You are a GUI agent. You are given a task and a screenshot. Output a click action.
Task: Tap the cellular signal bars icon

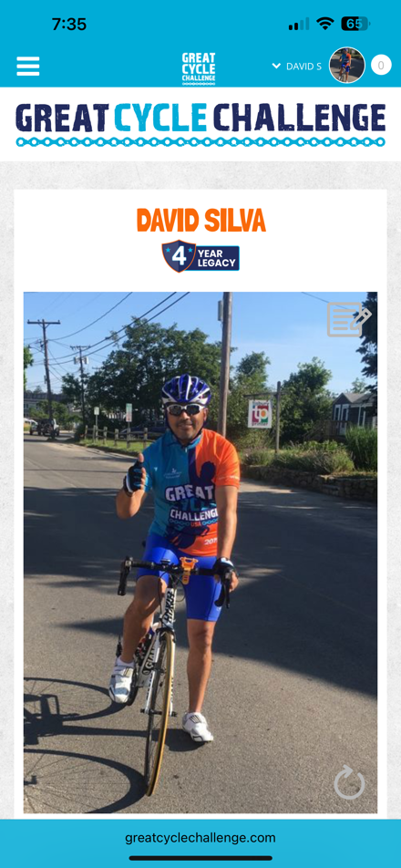point(299,25)
